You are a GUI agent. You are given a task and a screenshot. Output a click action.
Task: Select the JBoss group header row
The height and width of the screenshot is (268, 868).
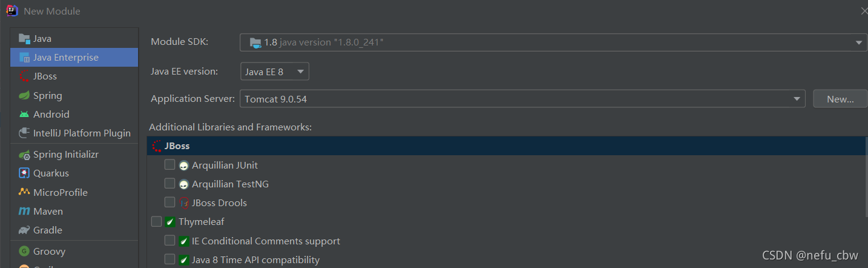[507, 146]
